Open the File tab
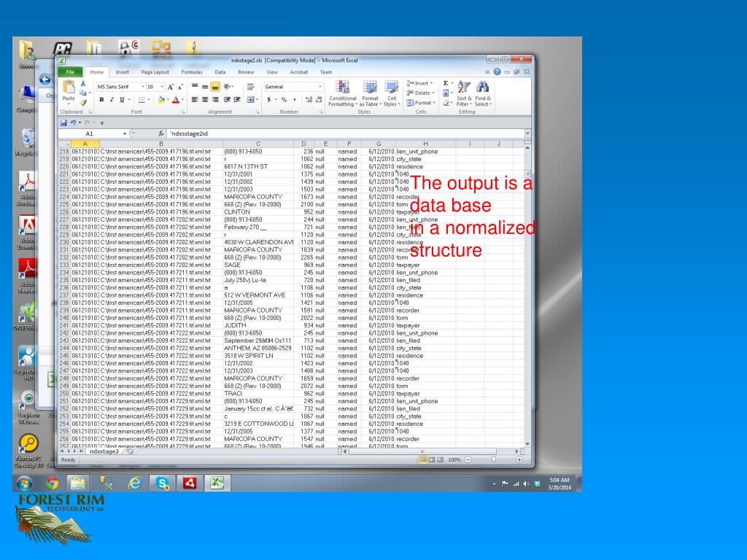The height and width of the screenshot is (560, 747). click(x=70, y=72)
